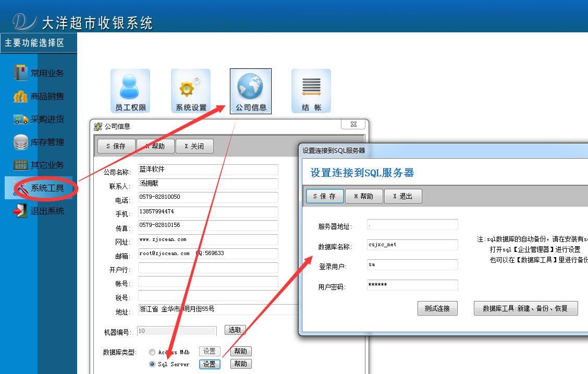Open 采购进货 purchasing sidebar item
The image size is (588, 374).
pyautogui.click(x=39, y=119)
